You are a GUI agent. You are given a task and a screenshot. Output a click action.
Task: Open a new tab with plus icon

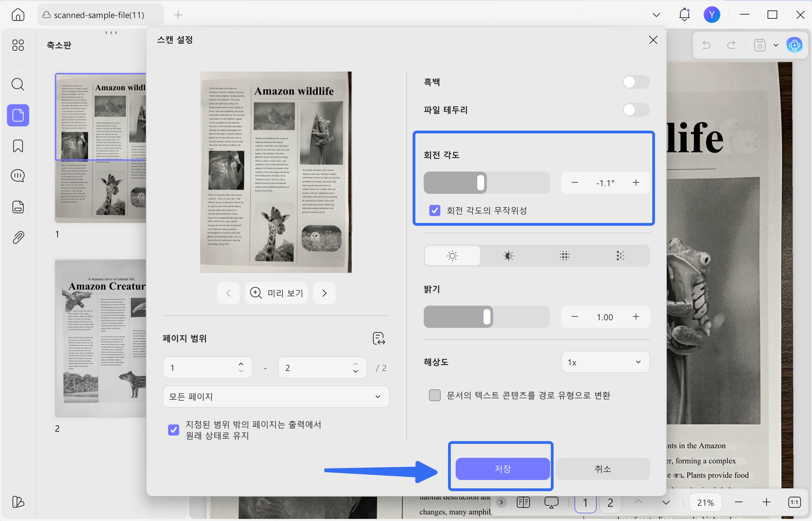[178, 15]
